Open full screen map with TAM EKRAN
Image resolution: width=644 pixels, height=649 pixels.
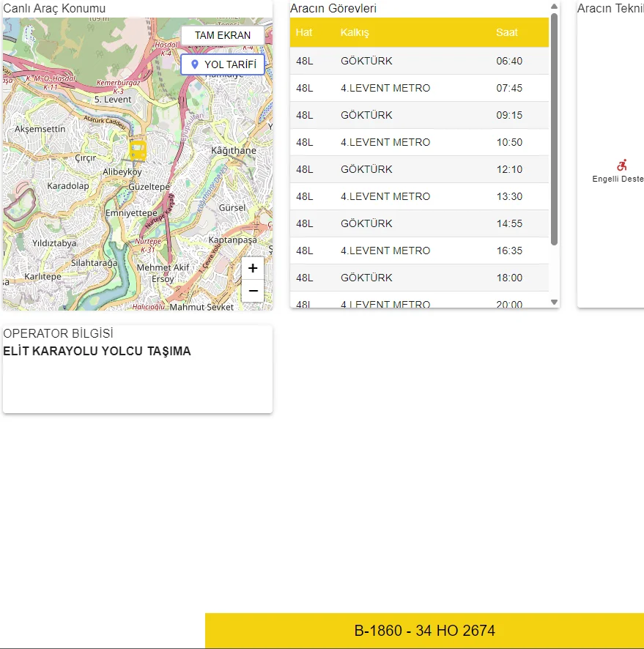[222, 35]
